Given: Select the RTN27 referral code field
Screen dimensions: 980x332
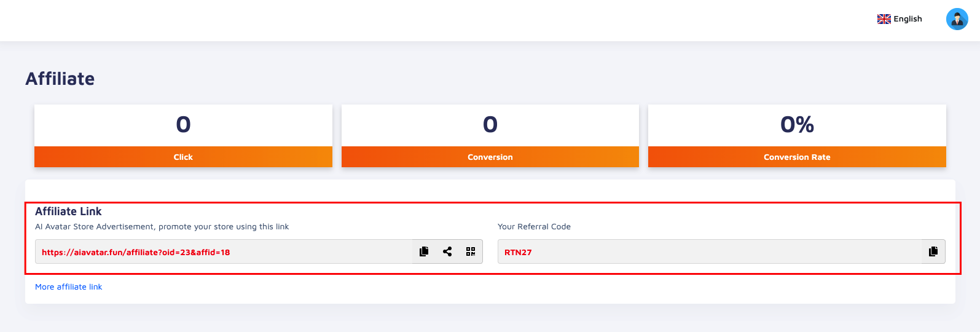Looking at the screenshot, I should tap(710, 251).
